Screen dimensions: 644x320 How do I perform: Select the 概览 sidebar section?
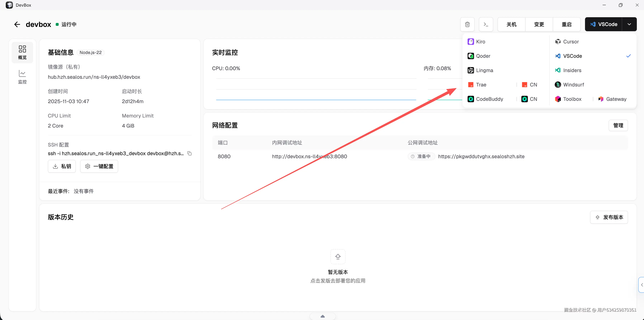click(22, 52)
